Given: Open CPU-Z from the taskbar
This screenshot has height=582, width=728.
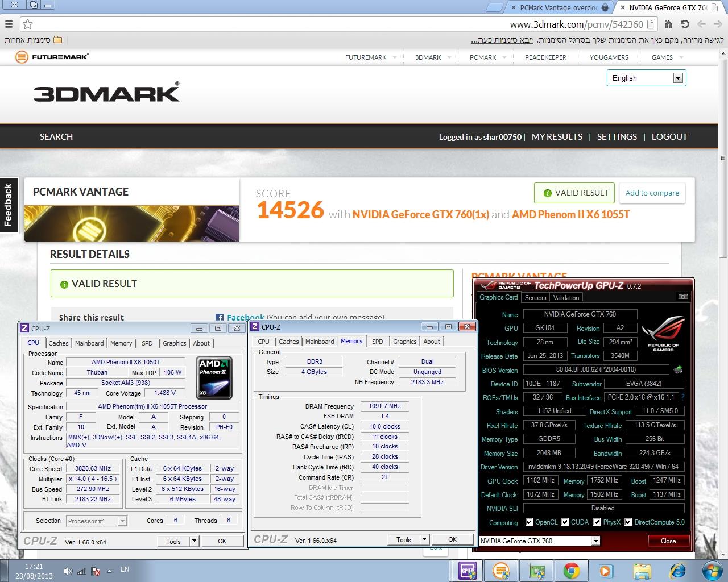Looking at the screenshot, I should tap(468, 570).
